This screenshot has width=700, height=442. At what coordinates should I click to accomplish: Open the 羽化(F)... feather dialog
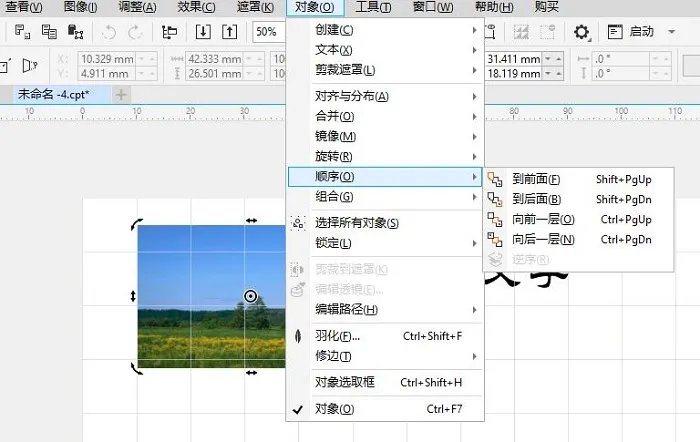point(385,336)
